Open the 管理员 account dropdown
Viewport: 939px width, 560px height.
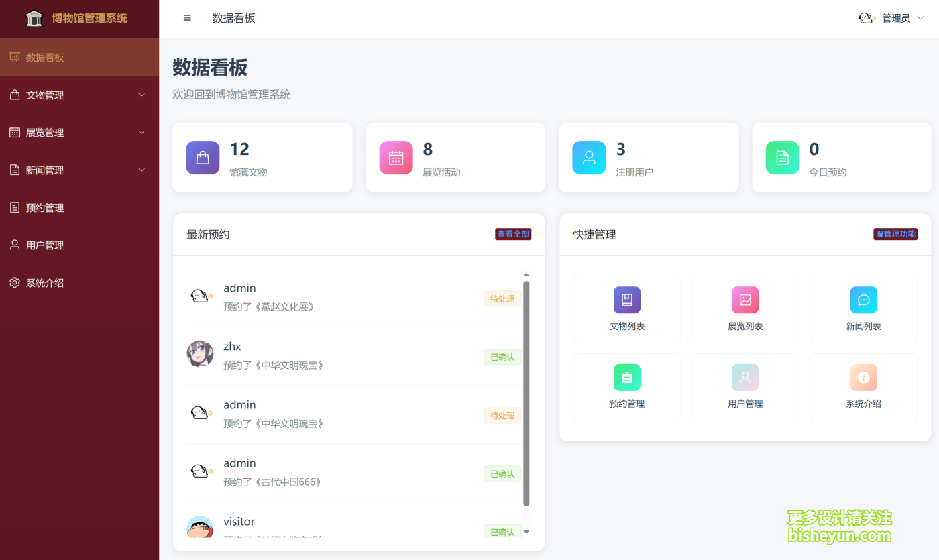(895, 18)
